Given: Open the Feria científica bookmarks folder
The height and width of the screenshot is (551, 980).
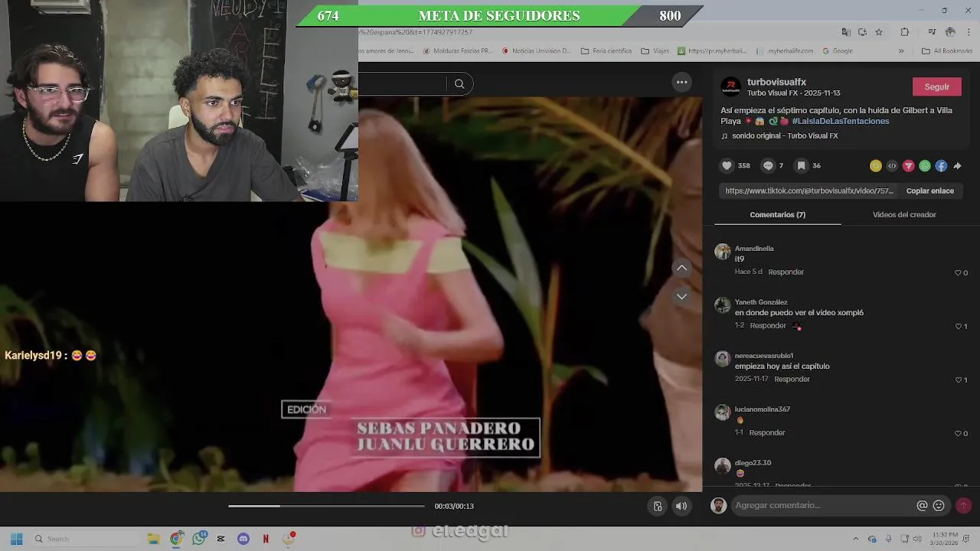Looking at the screenshot, I should 606,51.
